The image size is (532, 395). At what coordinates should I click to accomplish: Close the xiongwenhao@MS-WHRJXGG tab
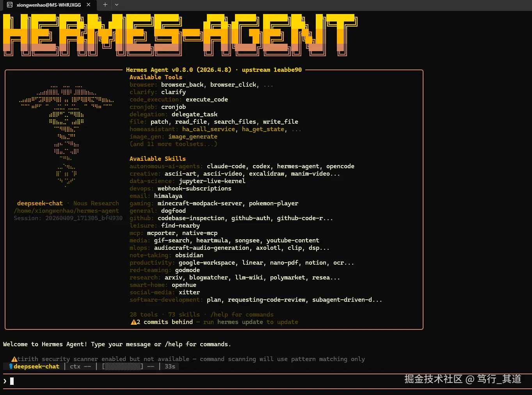(89, 5)
